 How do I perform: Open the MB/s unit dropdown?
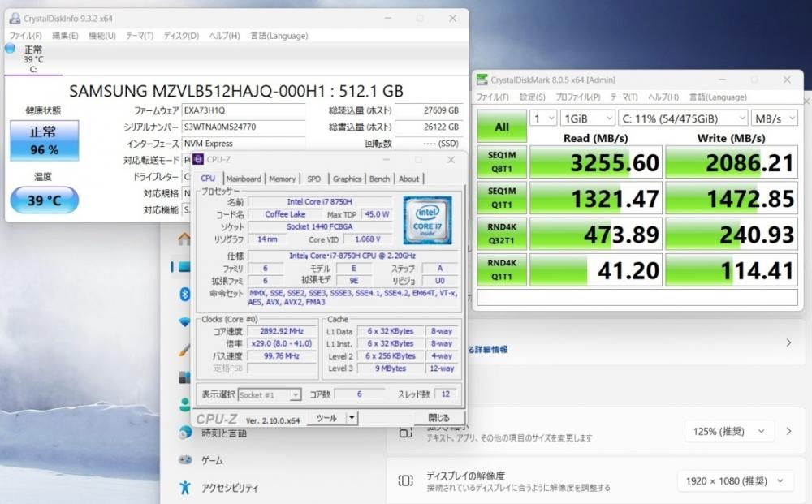click(x=774, y=118)
